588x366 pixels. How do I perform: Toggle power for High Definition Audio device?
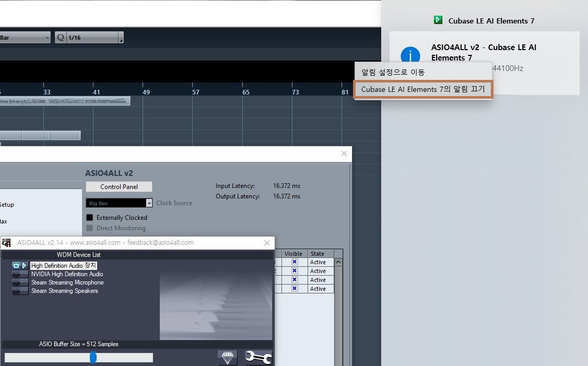pyautogui.click(x=16, y=266)
